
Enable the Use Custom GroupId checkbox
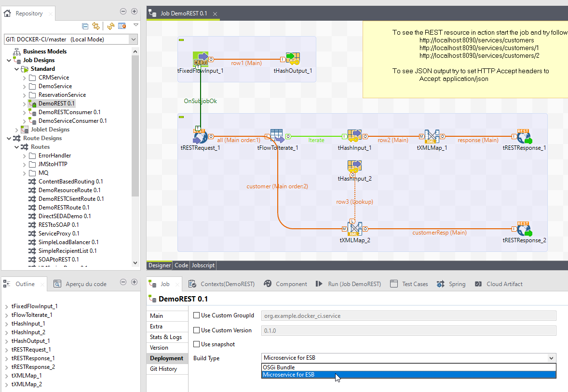coord(196,316)
